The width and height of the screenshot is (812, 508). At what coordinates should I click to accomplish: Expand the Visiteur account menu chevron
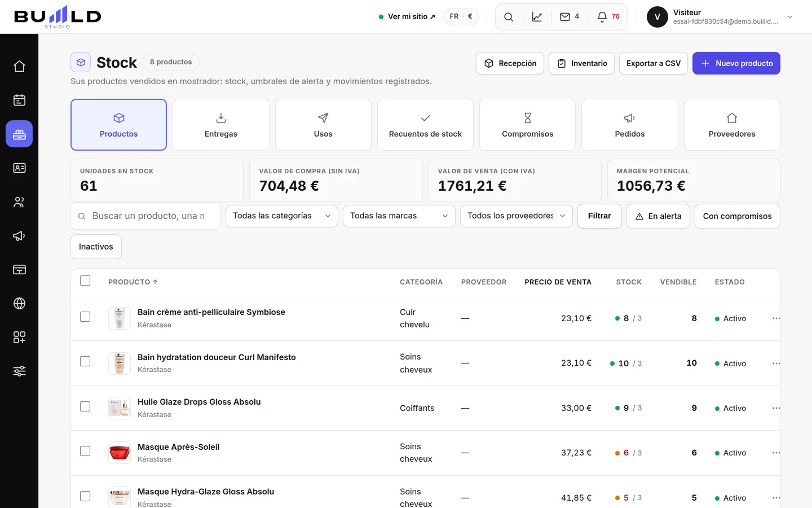point(790,17)
